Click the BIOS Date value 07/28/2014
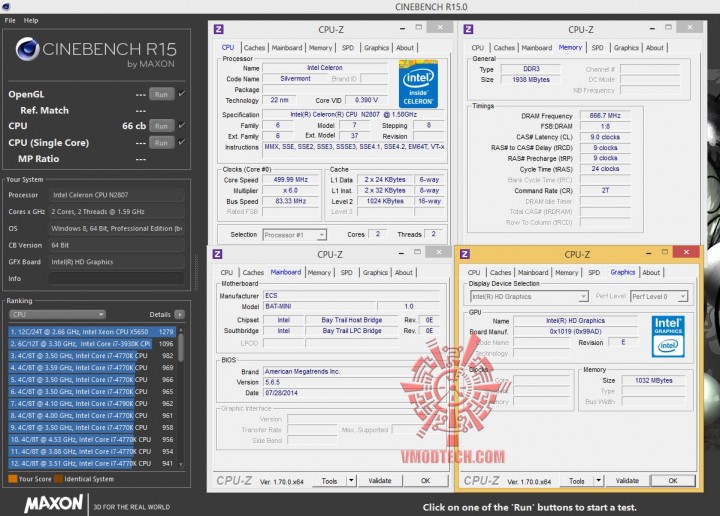The width and height of the screenshot is (720, 516). pyautogui.click(x=281, y=393)
